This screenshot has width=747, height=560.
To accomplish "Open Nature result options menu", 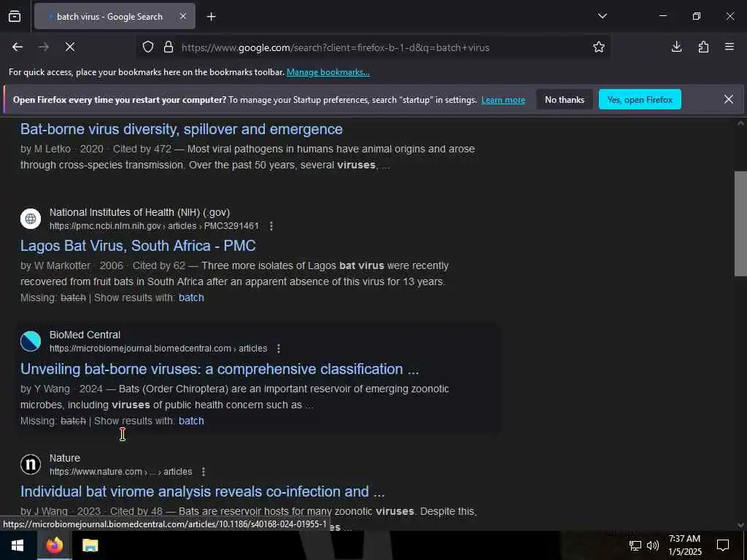I will pyautogui.click(x=204, y=472).
